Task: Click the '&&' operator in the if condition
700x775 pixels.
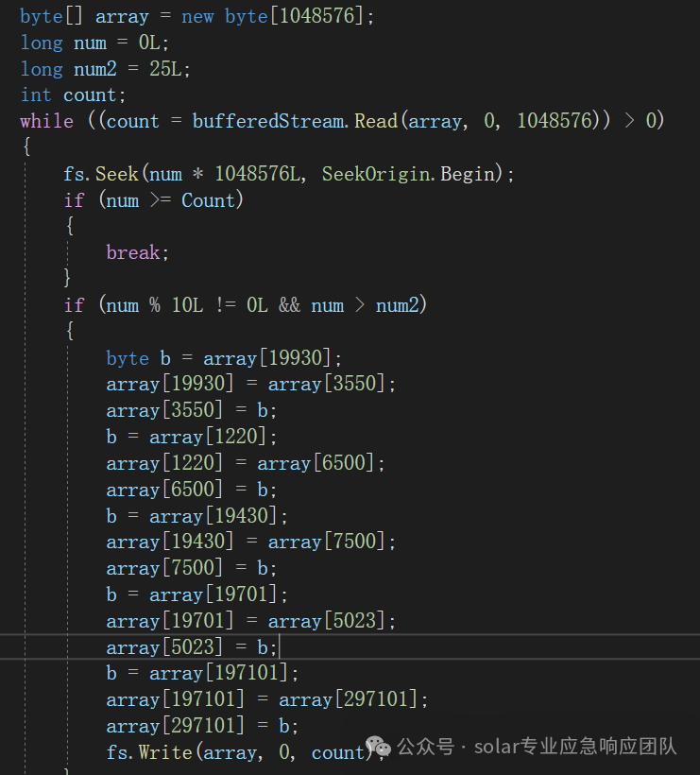Action: click(289, 305)
